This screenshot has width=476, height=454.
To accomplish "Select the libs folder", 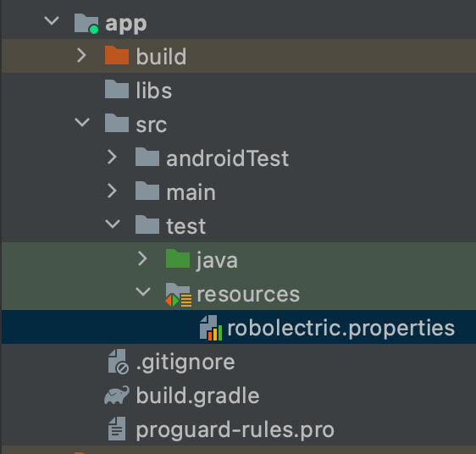I will click(x=153, y=91).
